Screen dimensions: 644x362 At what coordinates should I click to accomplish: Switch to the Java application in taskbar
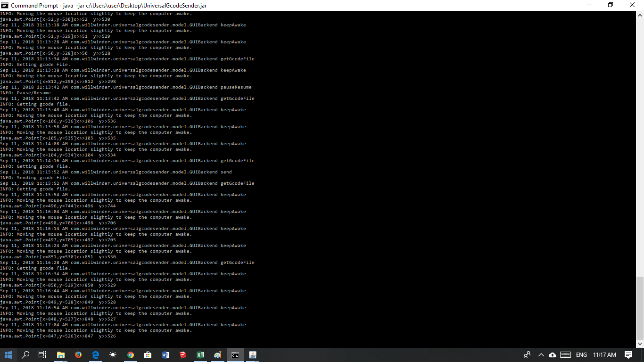252,355
